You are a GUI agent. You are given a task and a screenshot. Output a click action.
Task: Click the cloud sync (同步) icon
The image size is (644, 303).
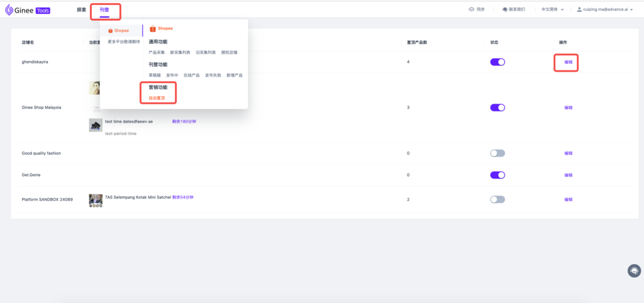pos(472,10)
